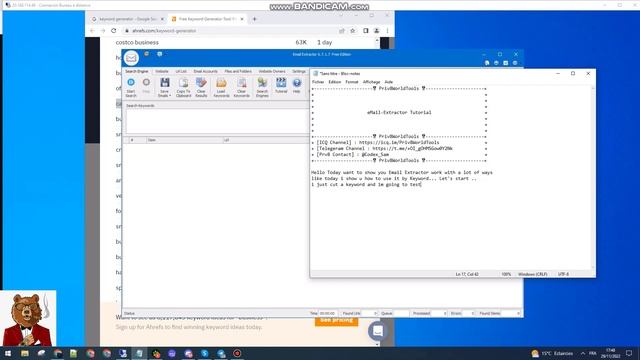Screen dimensions: 640x360
Task: Open Skype icon in taskbar
Action: coord(204,353)
